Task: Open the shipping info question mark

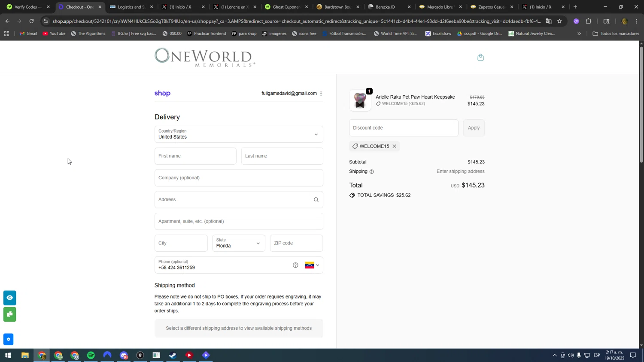Action: [x=372, y=172]
